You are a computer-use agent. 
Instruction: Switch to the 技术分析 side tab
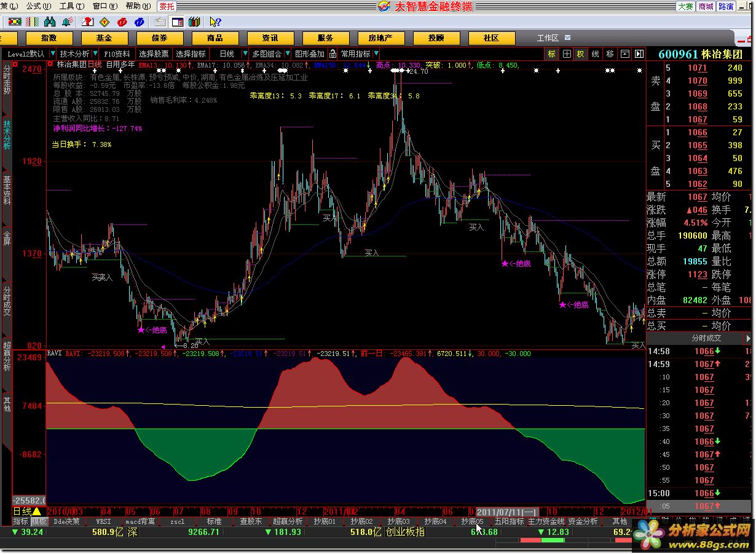coord(7,135)
